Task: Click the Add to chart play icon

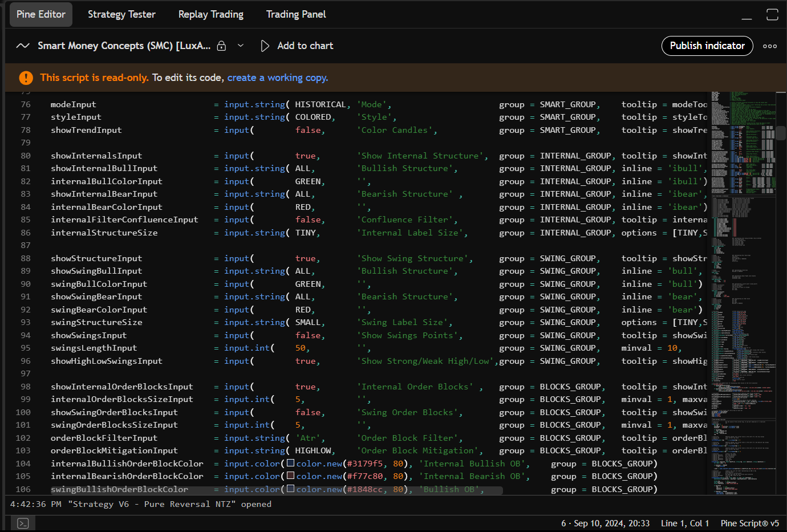Action: click(265, 46)
